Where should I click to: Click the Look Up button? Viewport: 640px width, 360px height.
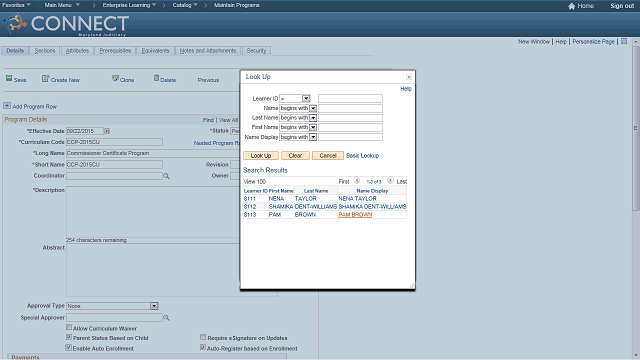coord(261,156)
